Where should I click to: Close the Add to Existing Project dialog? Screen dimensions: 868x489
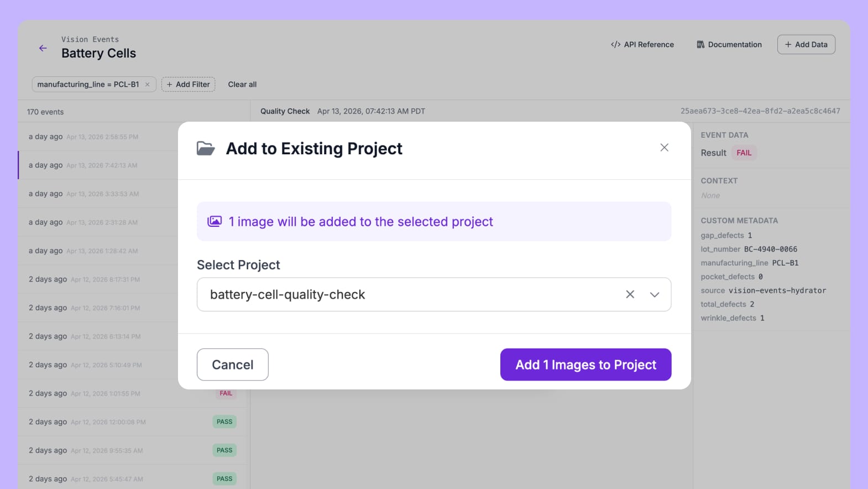[664, 148]
